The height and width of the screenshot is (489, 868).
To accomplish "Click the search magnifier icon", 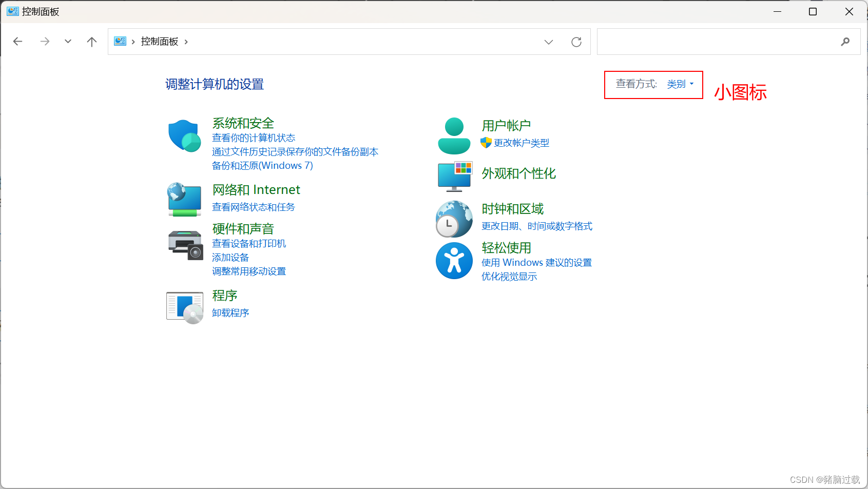I will pos(845,42).
